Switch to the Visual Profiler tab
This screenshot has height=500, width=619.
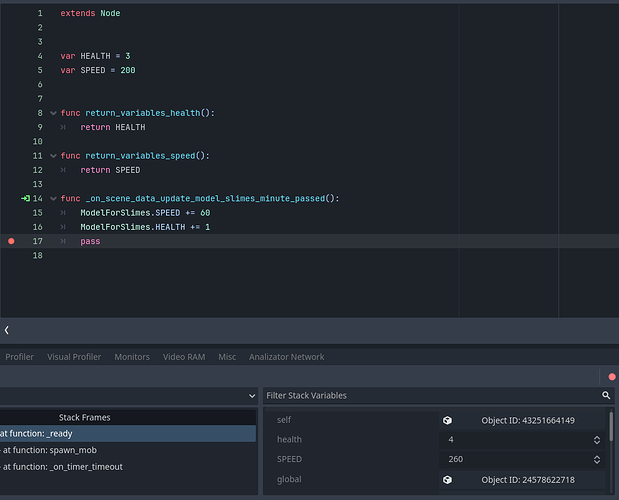tap(74, 357)
